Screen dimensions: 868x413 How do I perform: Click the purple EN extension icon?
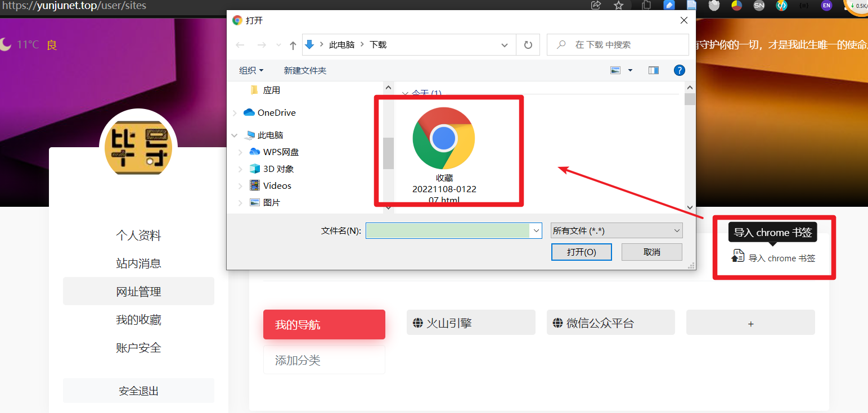pos(826,6)
